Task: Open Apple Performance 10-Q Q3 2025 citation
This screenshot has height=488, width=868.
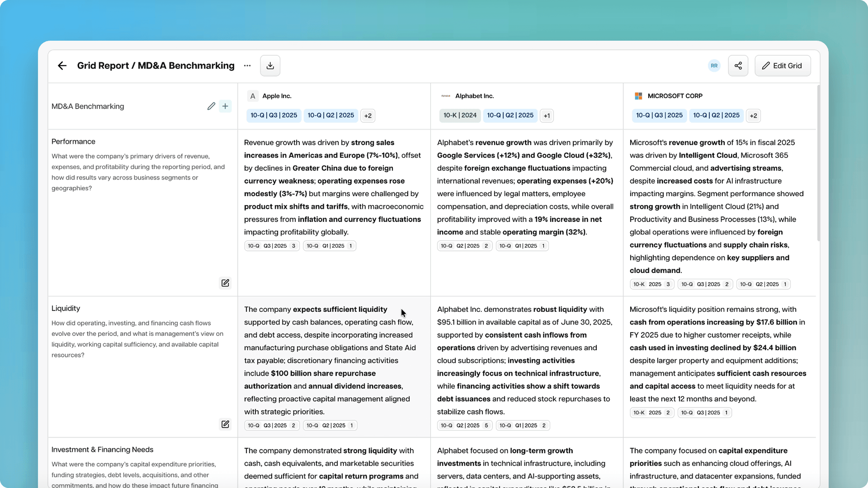Action: tap(272, 246)
